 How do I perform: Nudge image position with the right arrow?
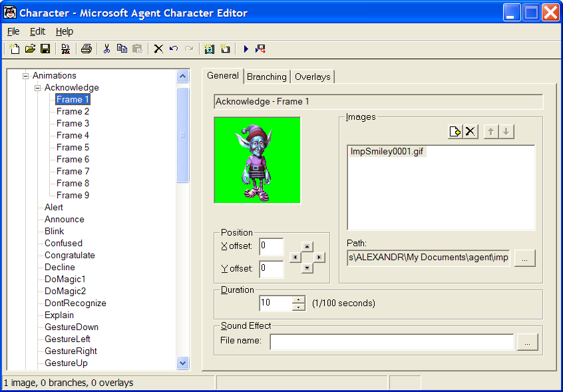(x=320, y=257)
